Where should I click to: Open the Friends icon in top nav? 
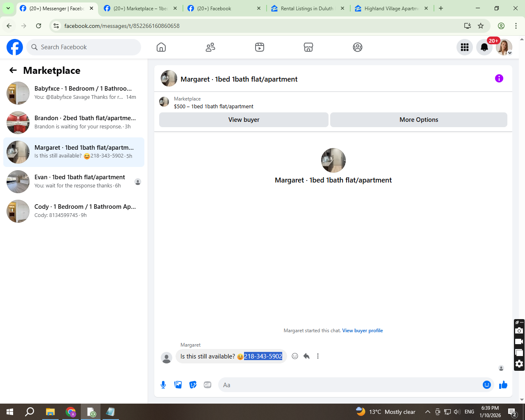210,47
